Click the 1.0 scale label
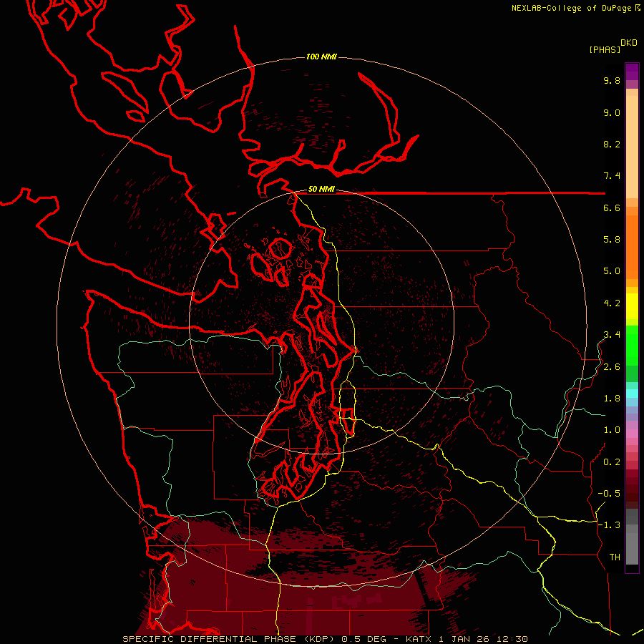The height and width of the screenshot is (644, 644). 612,430
